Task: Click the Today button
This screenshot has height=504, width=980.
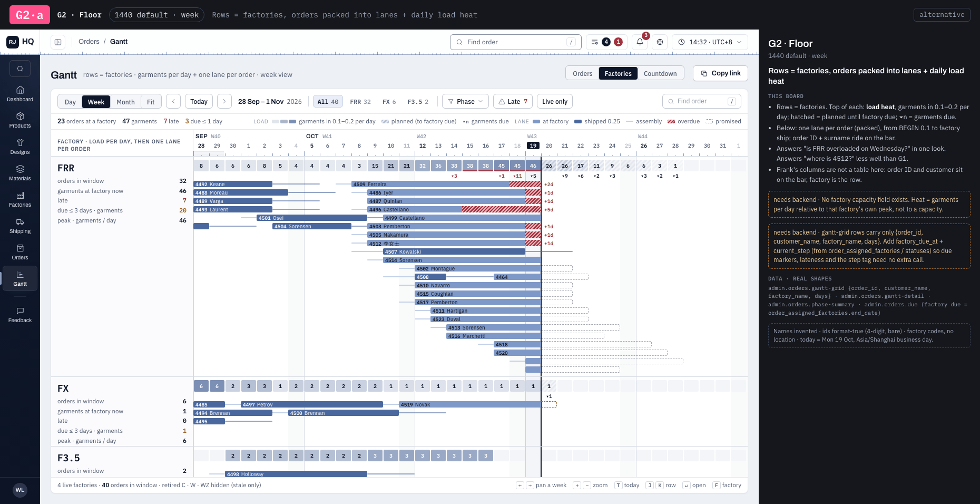Action: [x=199, y=101]
